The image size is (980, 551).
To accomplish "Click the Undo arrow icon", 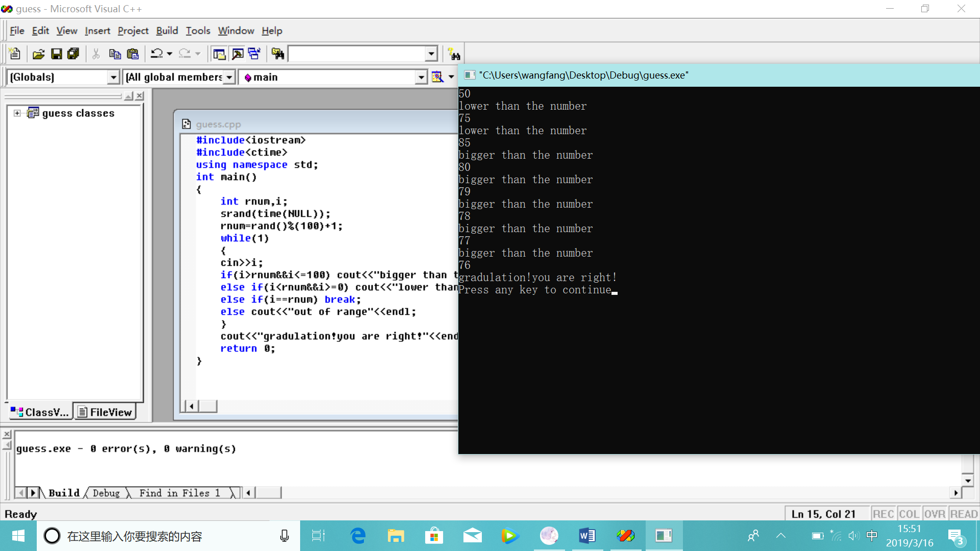I will tap(157, 54).
